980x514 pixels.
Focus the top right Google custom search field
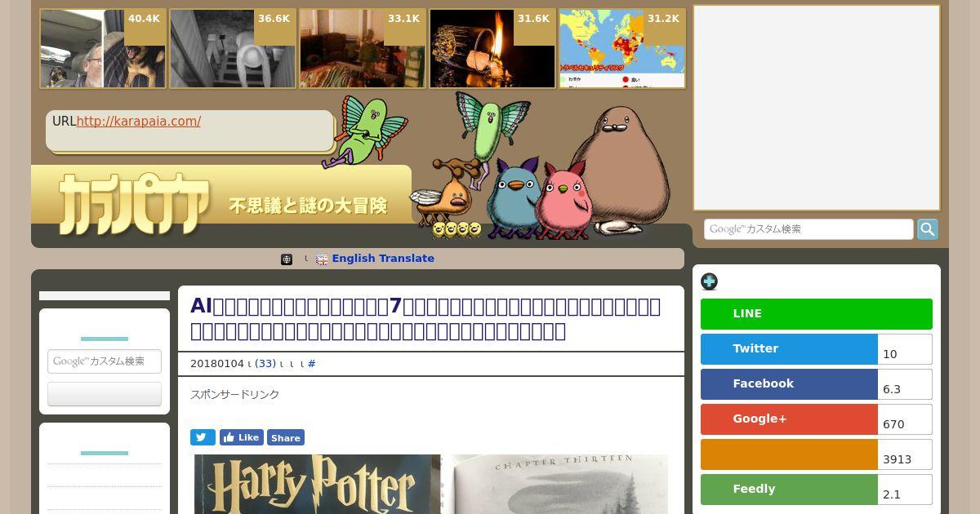[808, 229]
